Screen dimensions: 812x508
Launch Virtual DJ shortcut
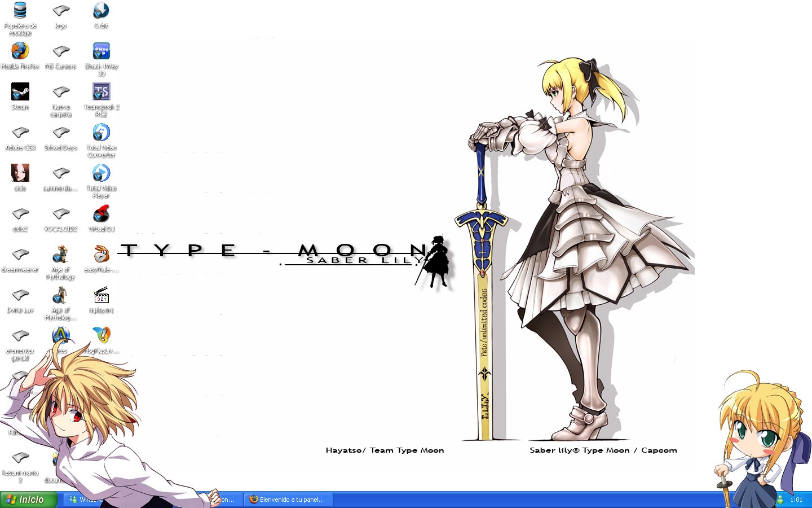point(101,218)
